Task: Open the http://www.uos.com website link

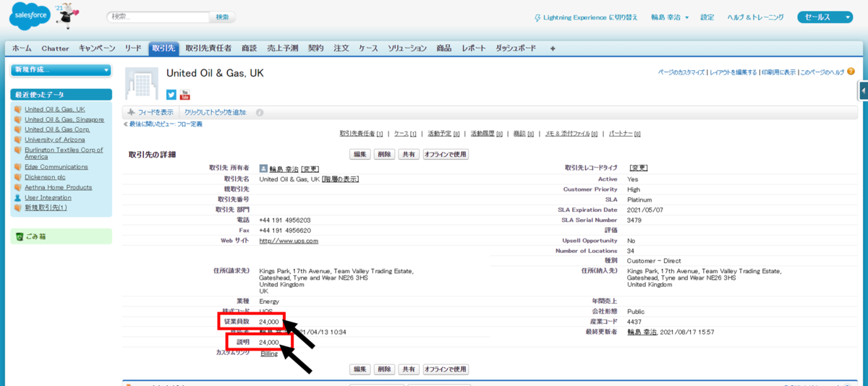Action: tap(289, 241)
